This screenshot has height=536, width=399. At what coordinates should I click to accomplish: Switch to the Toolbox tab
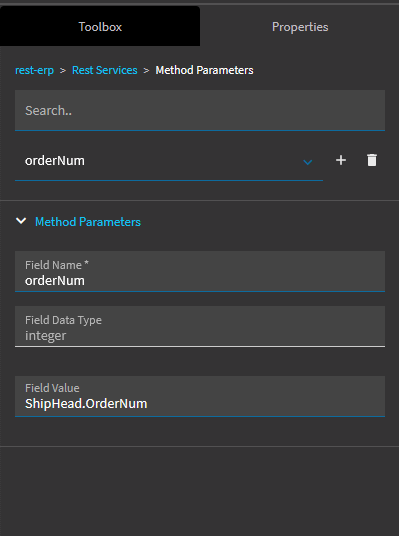[x=100, y=26]
